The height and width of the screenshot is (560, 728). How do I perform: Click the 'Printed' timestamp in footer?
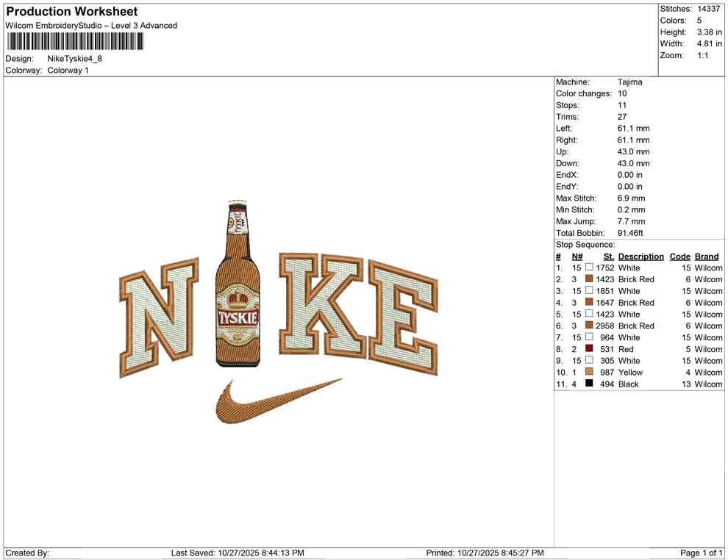click(485, 553)
